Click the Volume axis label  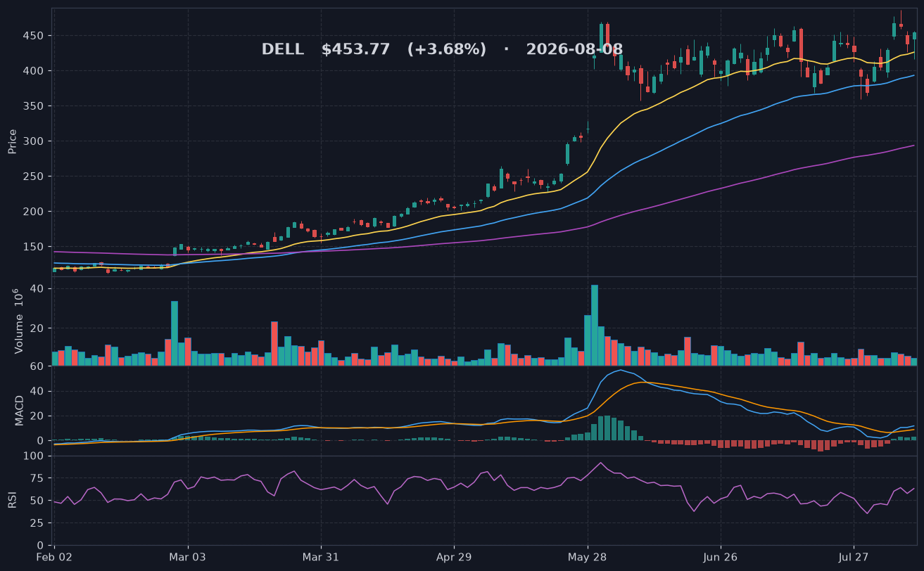coord(18,321)
